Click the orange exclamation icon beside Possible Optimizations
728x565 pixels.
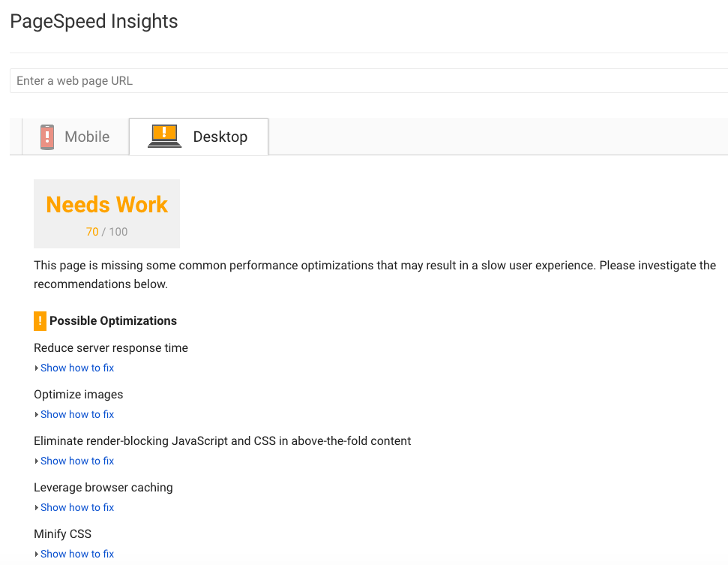40,321
